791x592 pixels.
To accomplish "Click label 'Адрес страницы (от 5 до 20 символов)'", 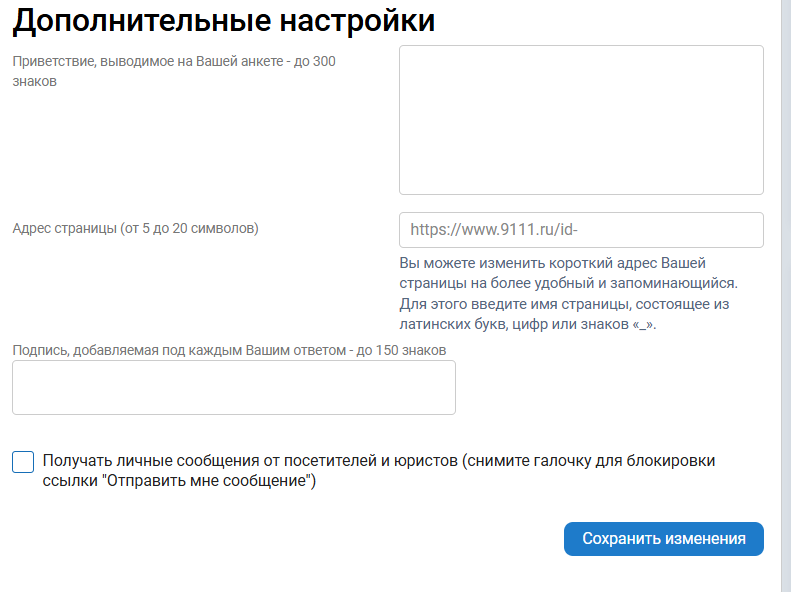I will 135,228.
